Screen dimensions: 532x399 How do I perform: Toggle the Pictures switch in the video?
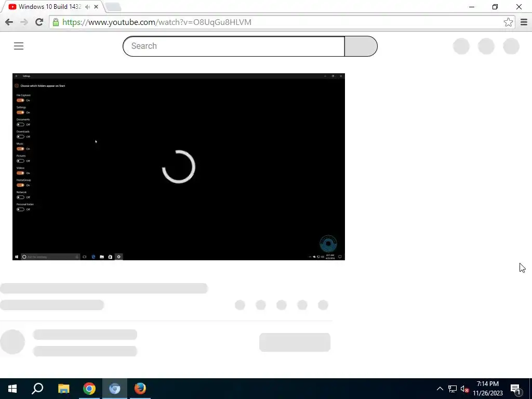[20, 161]
